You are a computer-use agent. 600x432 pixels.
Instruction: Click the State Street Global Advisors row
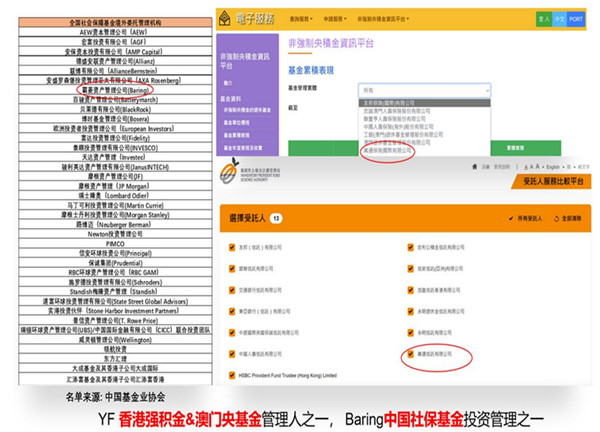tap(115, 301)
